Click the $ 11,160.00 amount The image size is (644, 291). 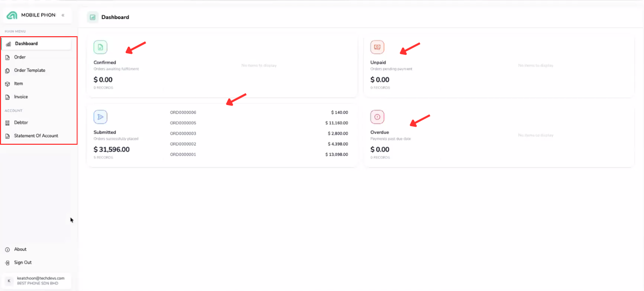click(337, 123)
